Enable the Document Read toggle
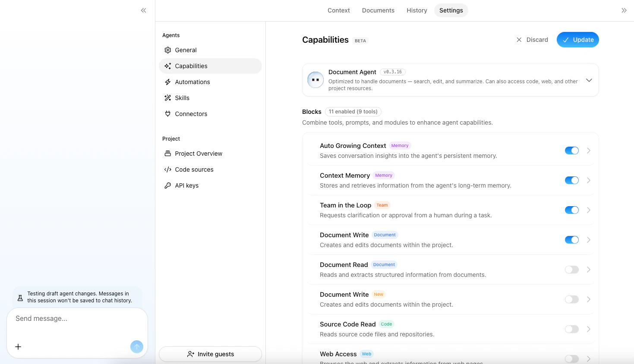This screenshot has width=634, height=364. pos(572,270)
